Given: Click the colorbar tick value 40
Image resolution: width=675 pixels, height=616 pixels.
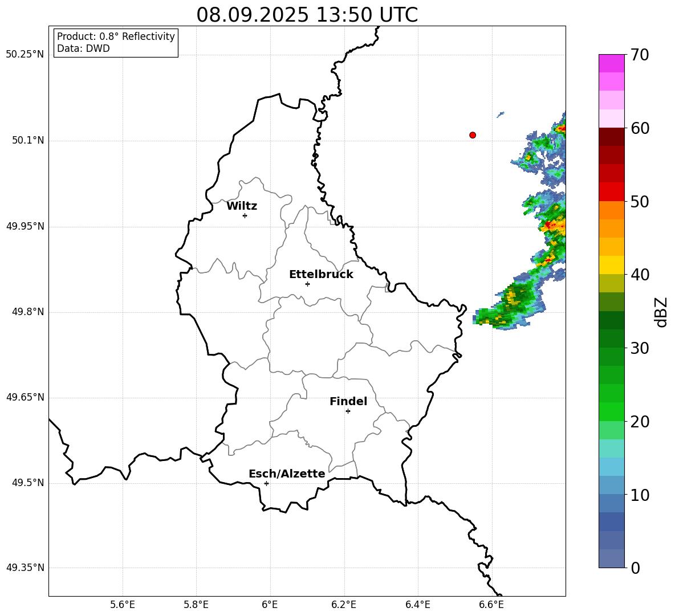Looking at the screenshot, I should pyautogui.click(x=640, y=275).
